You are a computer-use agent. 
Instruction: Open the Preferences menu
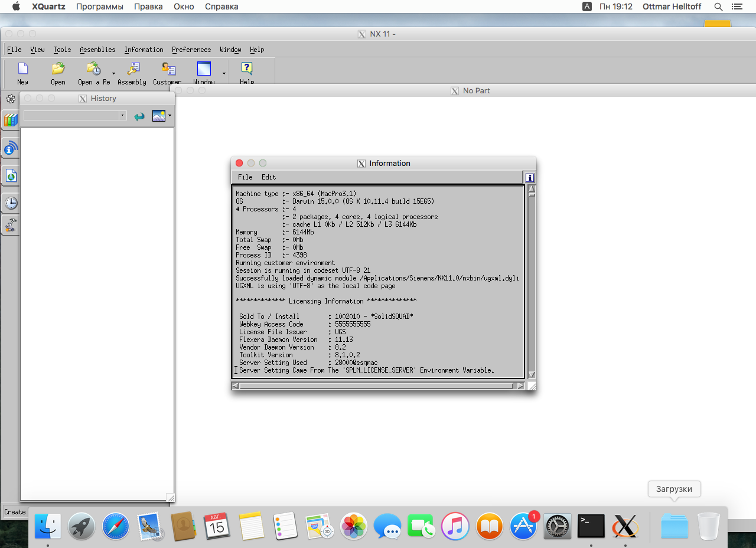191,50
